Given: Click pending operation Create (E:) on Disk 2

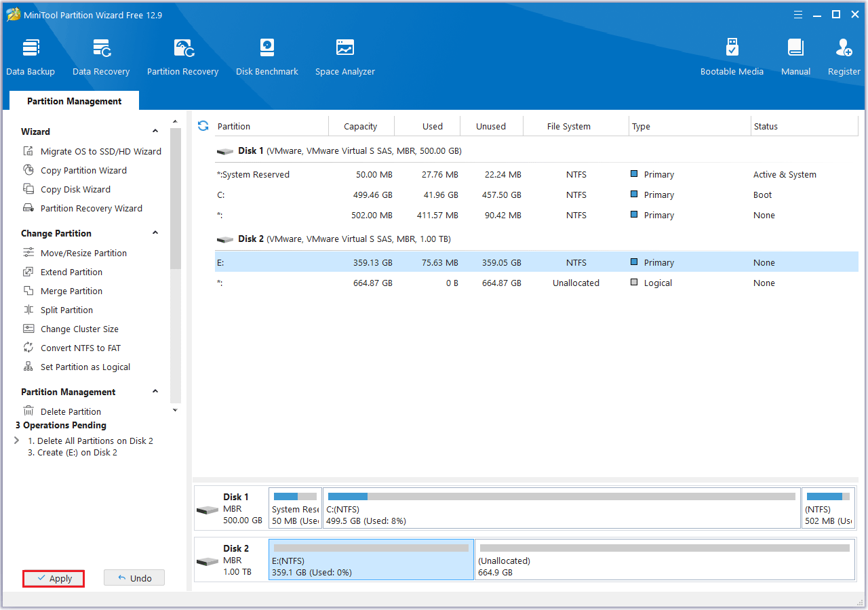Looking at the screenshot, I should pyautogui.click(x=73, y=452).
